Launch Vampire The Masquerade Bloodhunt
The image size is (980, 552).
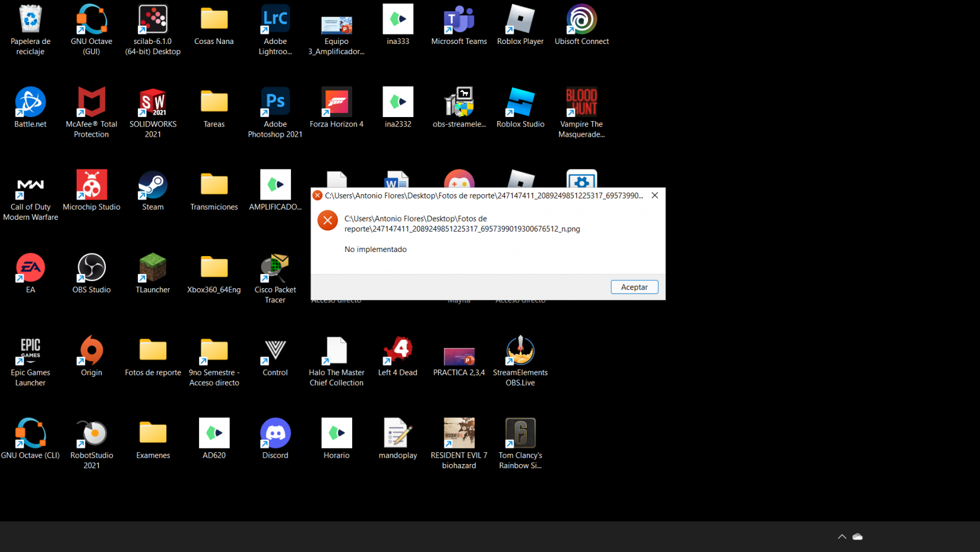581,112
